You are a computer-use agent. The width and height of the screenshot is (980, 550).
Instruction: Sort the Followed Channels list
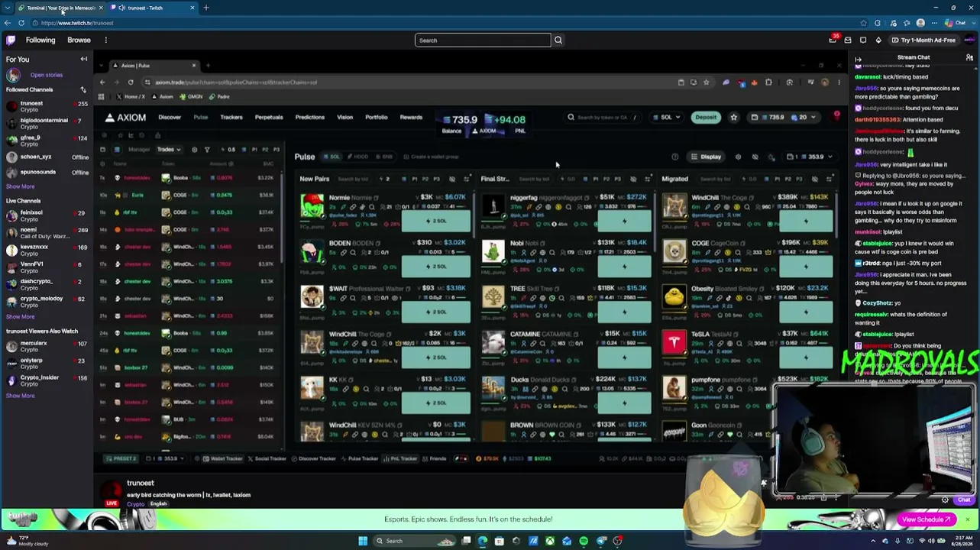(x=83, y=89)
